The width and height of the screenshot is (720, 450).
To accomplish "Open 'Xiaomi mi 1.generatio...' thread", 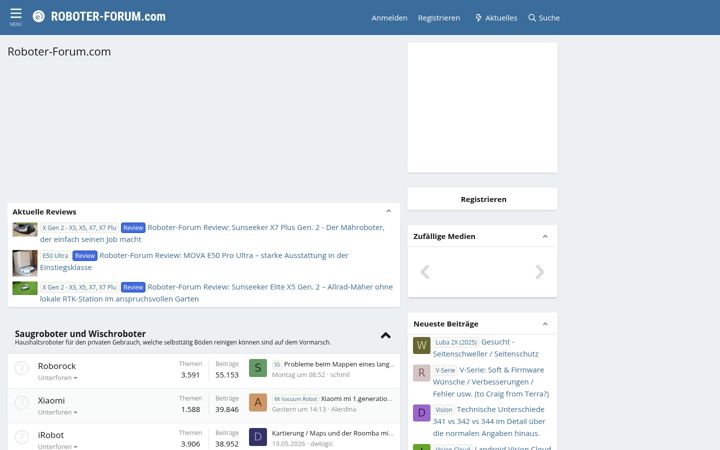I will pyautogui.click(x=357, y=399).
